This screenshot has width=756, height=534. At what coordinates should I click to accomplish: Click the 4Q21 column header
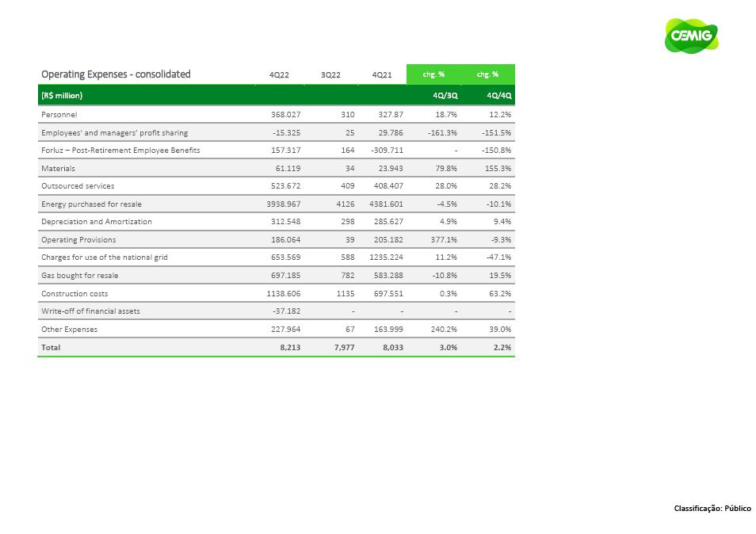click(381, 75)
